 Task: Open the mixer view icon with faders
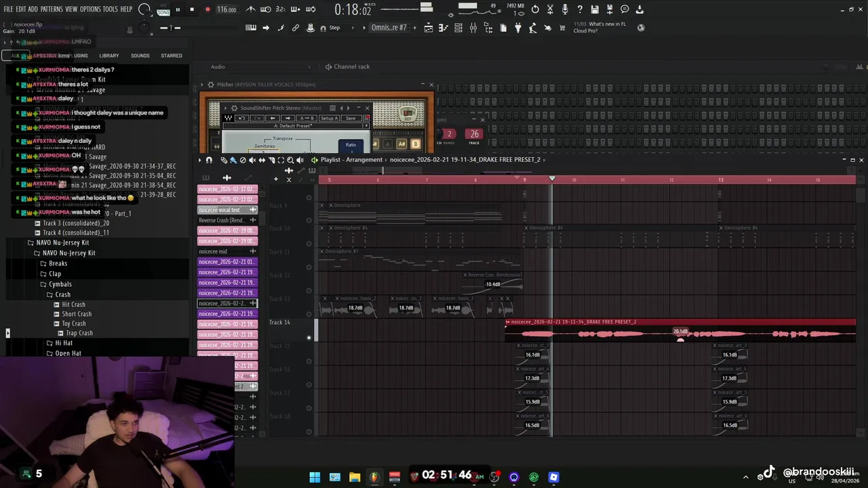click(x=473, y=28)
